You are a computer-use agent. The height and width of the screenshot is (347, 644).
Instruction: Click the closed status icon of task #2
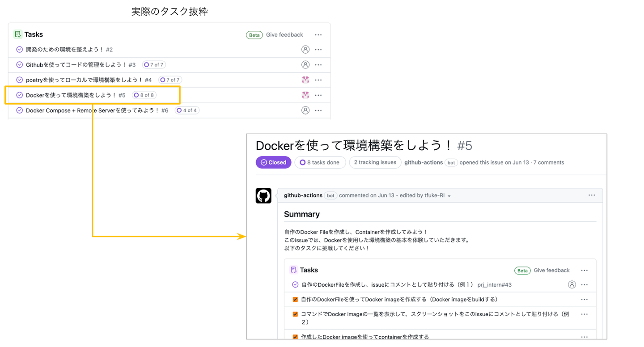pos(19,50)
